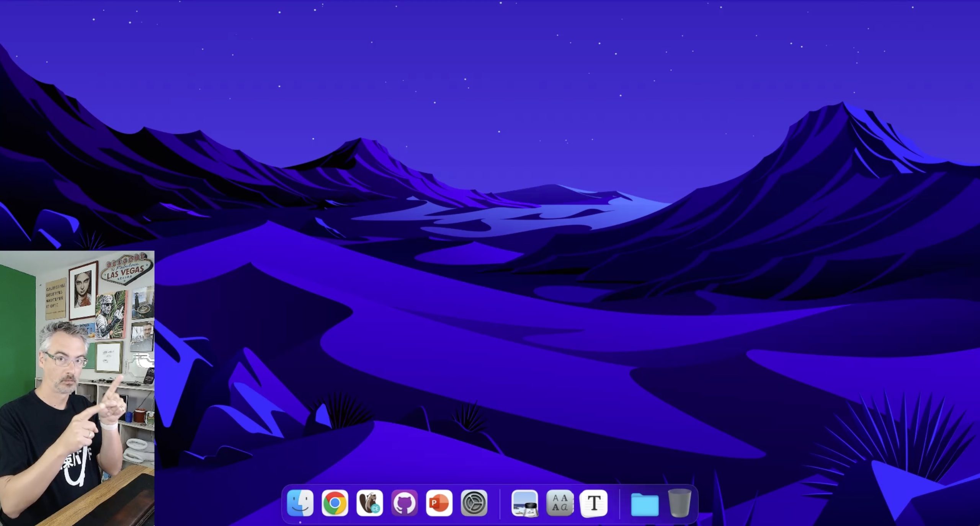Open Microsoft PowerPoint from the Dock

[439, 503]
